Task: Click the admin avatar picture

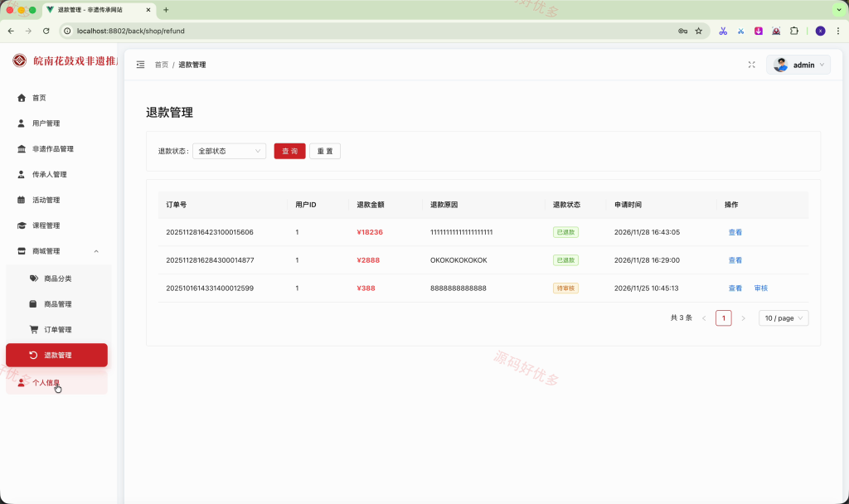Action: tap(780, 65)
